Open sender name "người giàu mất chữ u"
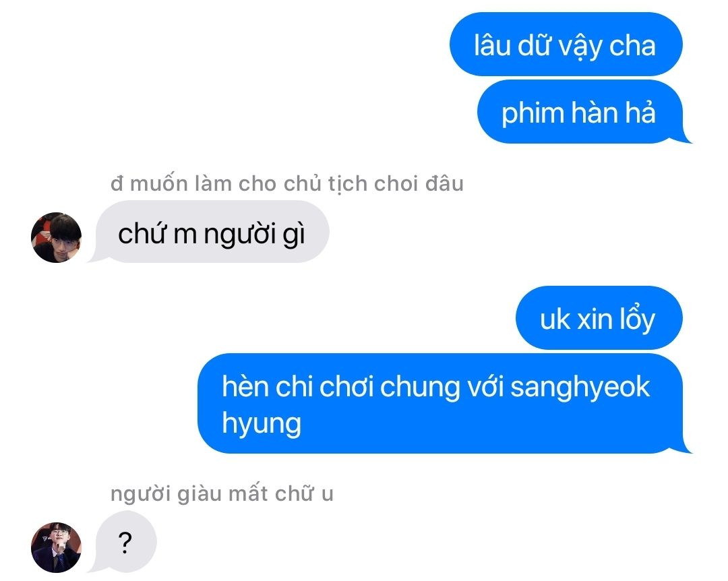 click(222, 493)
